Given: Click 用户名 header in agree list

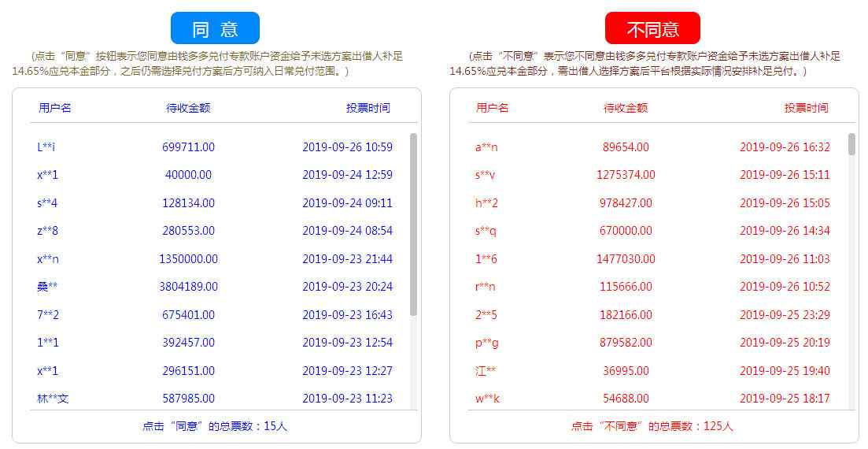Looking at the screenshot, I should pos(55,108).
